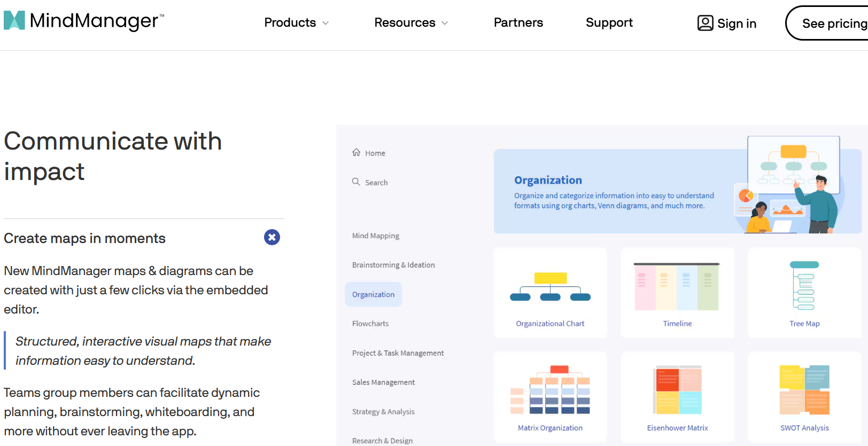Select the Timeline template icon

tap(677, 286)
